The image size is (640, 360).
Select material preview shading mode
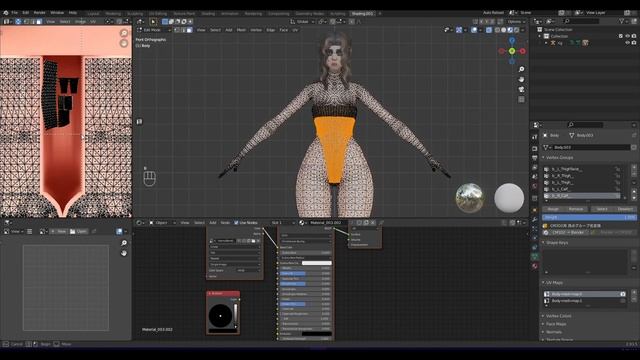tap(510, 30)
